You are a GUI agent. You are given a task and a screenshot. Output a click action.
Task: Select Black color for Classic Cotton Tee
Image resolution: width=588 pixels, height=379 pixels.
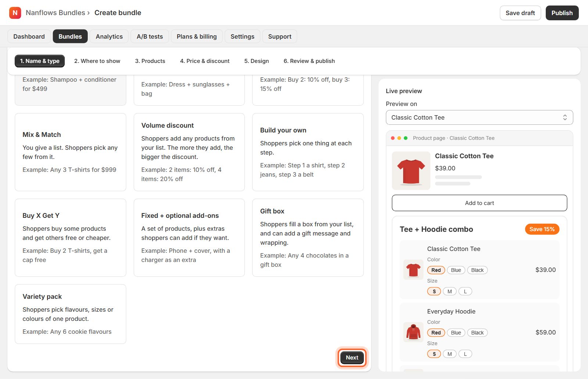(x=477, y=270)
